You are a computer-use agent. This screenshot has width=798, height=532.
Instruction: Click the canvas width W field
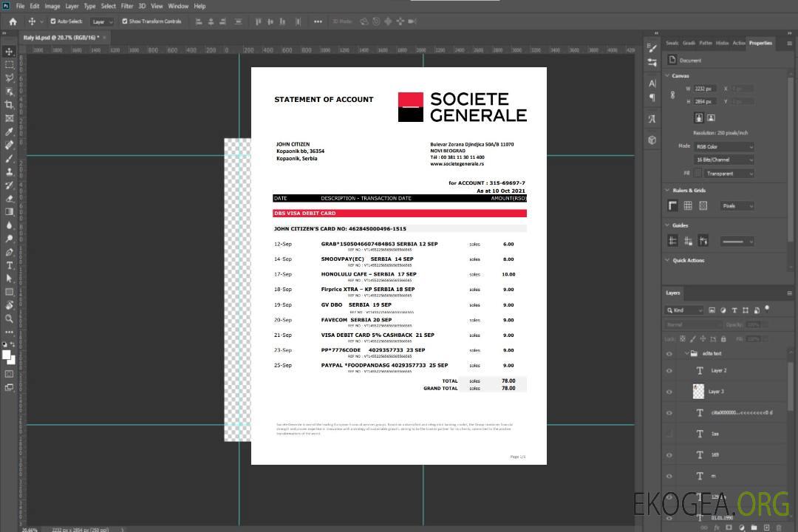point(705,89)
